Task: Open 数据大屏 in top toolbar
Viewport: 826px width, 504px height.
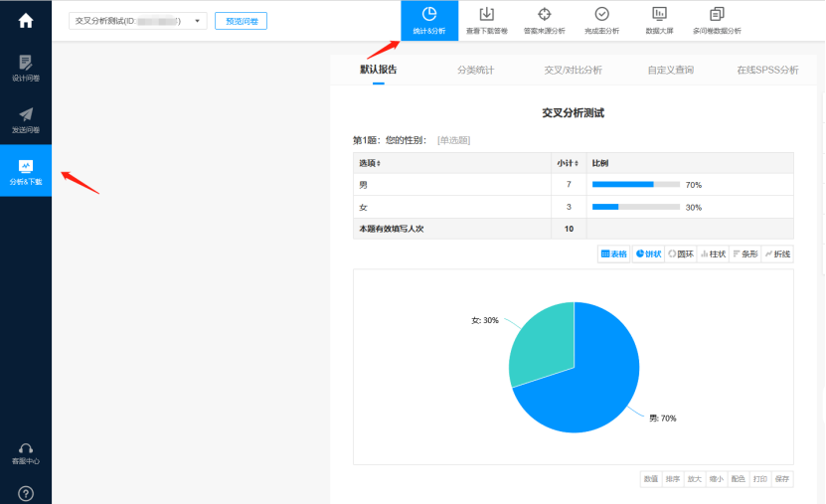Action: pyautogui.click(x=659, y=21)
